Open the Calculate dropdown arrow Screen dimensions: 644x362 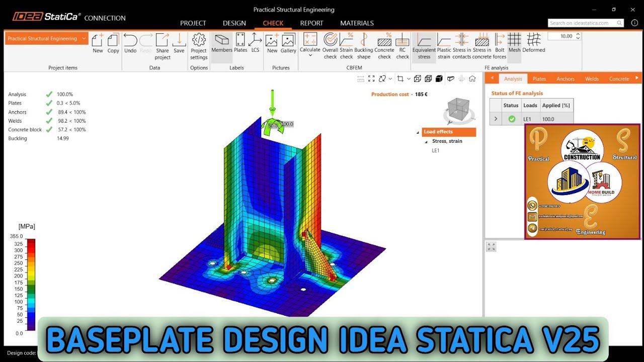click(310, 55)
